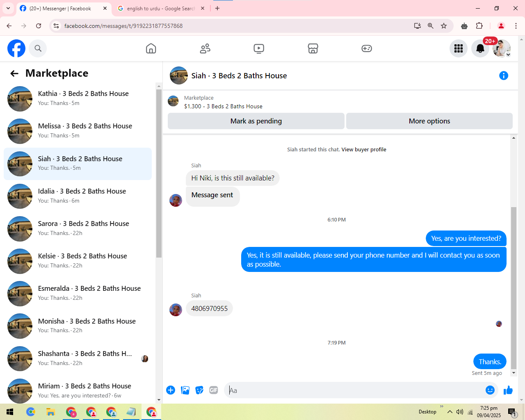Send a thumbs up like
The width and height of the screenshot is (525, 420).
508,390
